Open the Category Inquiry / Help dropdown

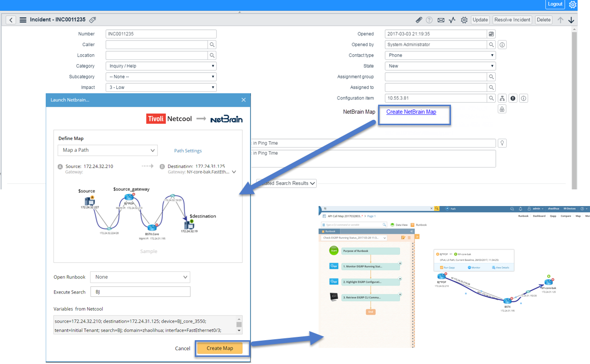pyautogui.click(x=161, y=66)
